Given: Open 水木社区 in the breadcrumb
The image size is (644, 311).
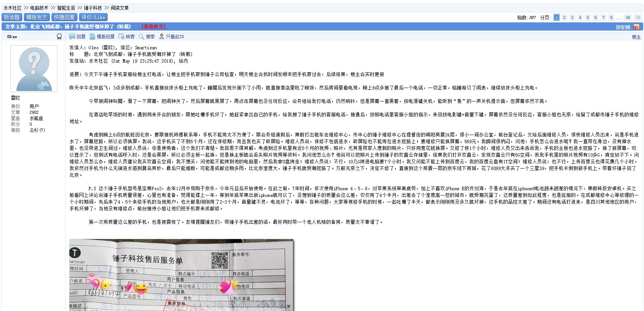Looking at the screenshot, I should 13,8.
